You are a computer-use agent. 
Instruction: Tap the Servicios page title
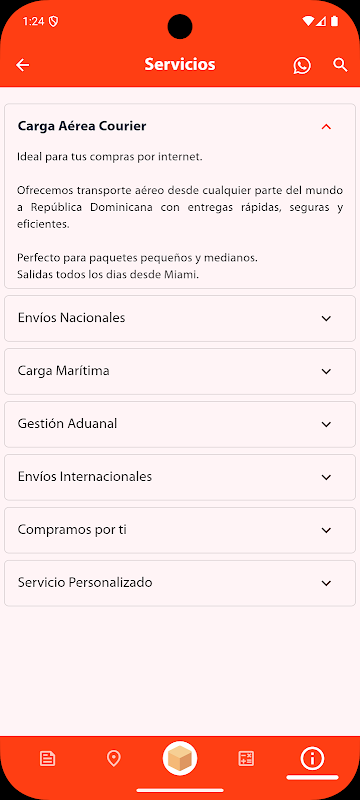180,64
